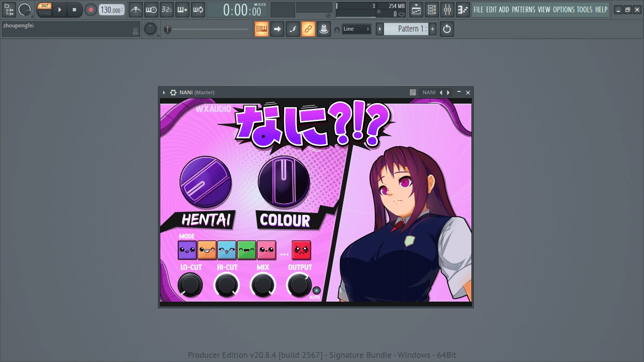Viewport: 644px width, 362px height.
Task: Open the Mixer window icon
Action: pos(447,9)
